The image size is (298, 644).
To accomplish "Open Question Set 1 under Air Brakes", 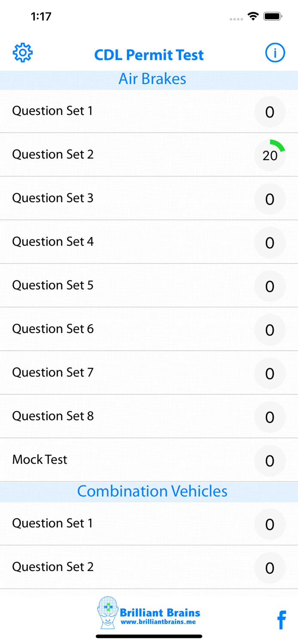I will pyautogui.click(x=52, y=111).
